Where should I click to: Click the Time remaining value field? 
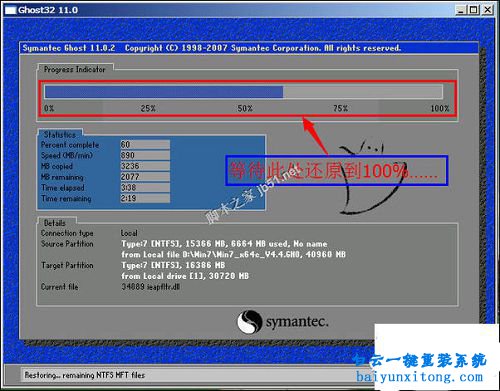pos(145,198)
